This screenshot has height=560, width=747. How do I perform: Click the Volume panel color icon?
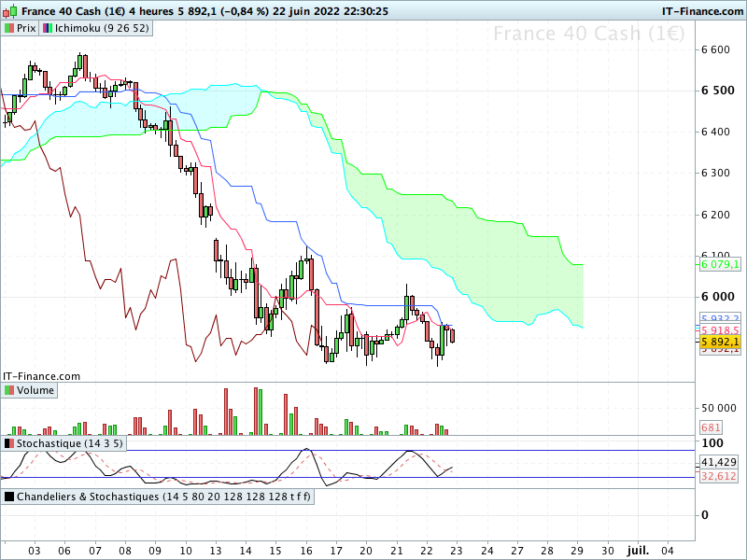click(9, 390)
